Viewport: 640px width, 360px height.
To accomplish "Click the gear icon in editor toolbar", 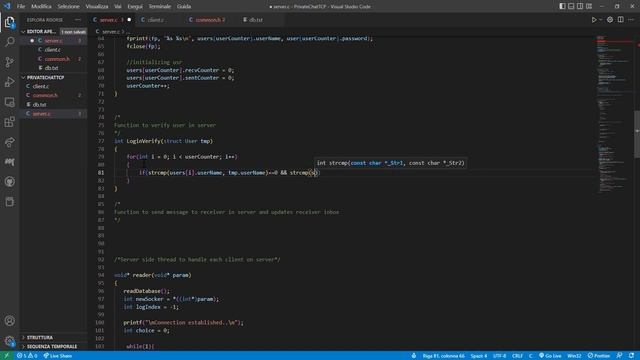I will pyautogui.click(x=610, y=20).
